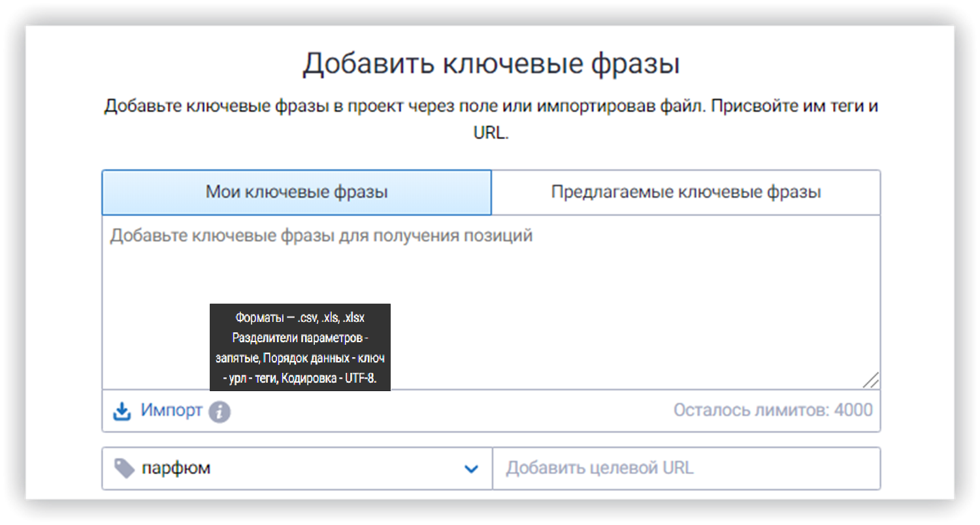Expand the tag list with the chevron arrow
The width and height of the screenshot is (980, 525).
(x=471, y=469)
